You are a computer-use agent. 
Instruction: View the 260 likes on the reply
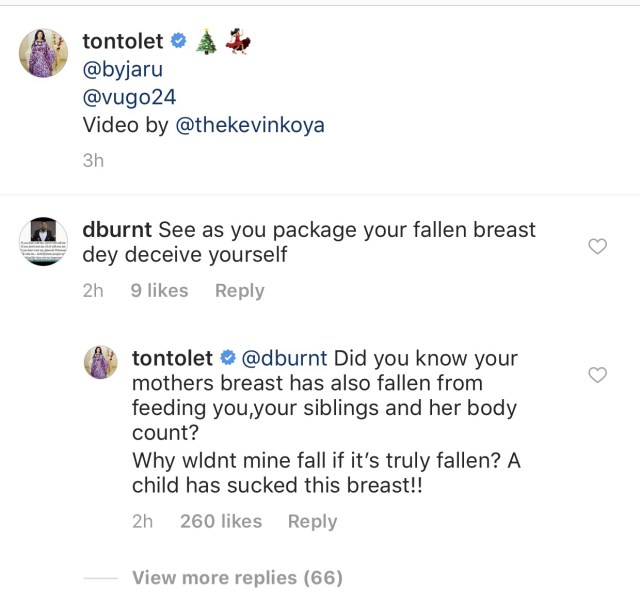pos(221,521)
